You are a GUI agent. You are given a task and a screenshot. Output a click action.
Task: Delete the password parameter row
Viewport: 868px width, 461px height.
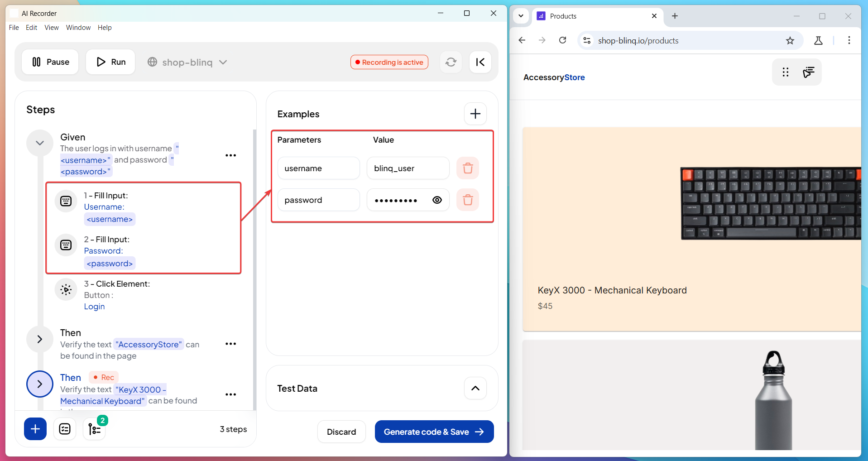(x=468, y=200)
